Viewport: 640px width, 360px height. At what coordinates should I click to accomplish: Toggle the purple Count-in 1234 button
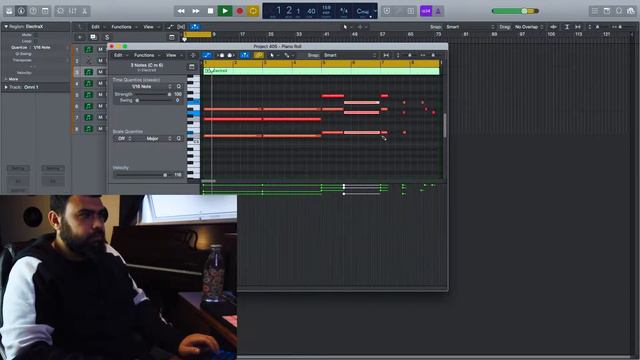[x=426, y=11]
